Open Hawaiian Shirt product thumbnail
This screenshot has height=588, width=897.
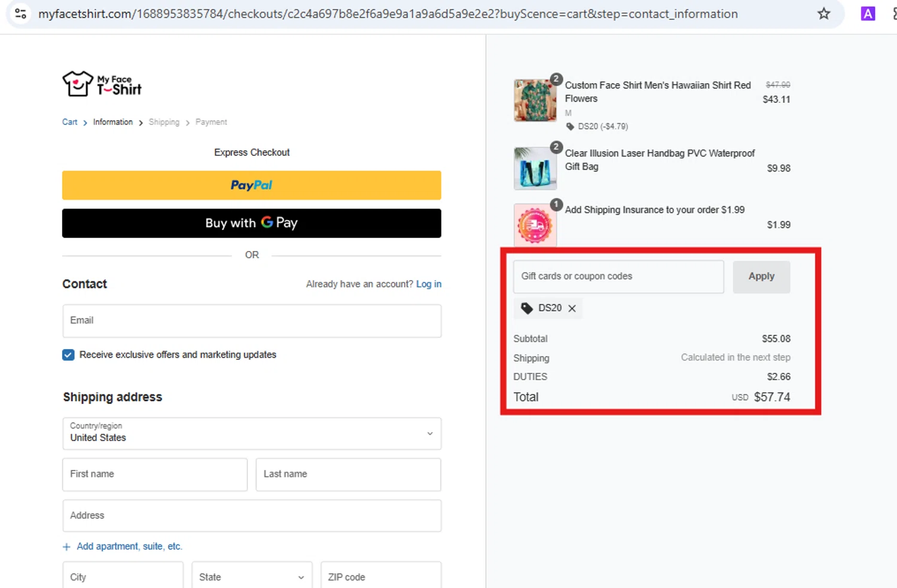click(535, 100)
